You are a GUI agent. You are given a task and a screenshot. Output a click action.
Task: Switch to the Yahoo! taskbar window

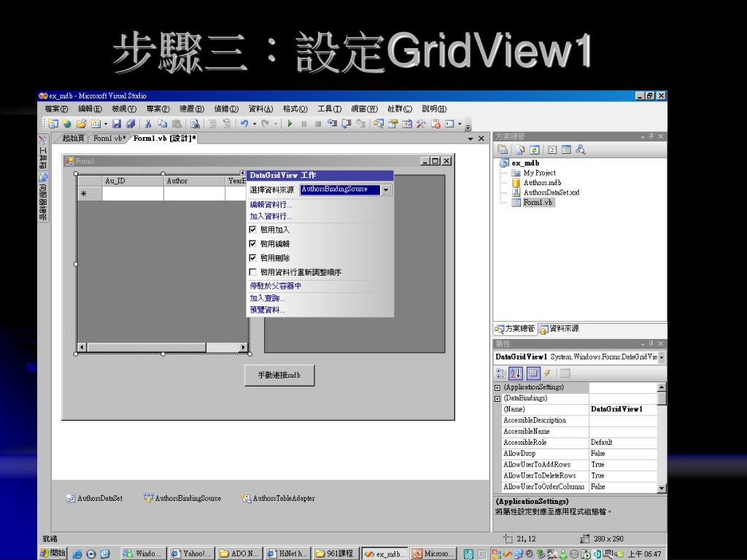pyautogui.click(x=192, y=553)
